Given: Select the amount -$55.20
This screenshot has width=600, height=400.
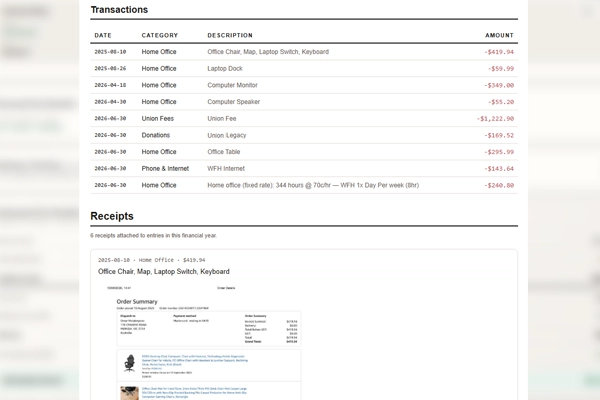Looking at the screenshot, I should (501, 102).
